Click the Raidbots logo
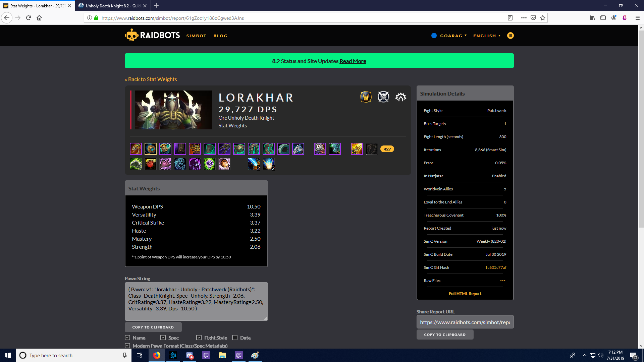The height and width of the screenshot is (362, 644). click(152, 35)
